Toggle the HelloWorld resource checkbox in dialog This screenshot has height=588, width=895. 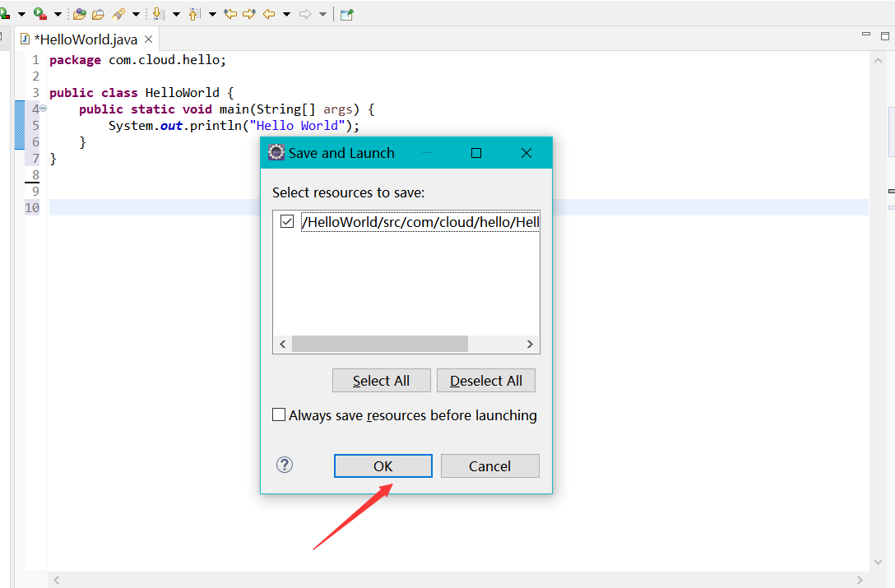point(287,221)
